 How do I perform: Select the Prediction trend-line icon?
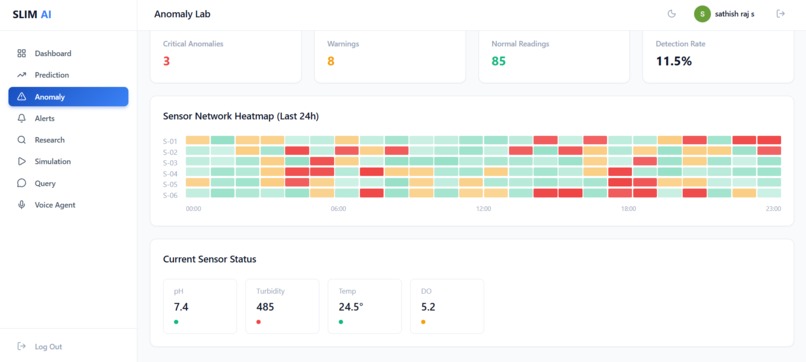[22, 75]
